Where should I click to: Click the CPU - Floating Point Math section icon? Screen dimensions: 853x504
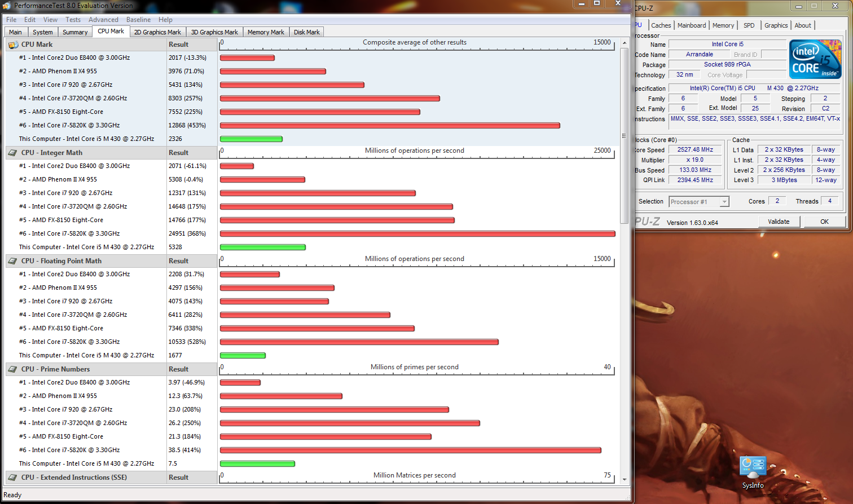pos(13,261)
